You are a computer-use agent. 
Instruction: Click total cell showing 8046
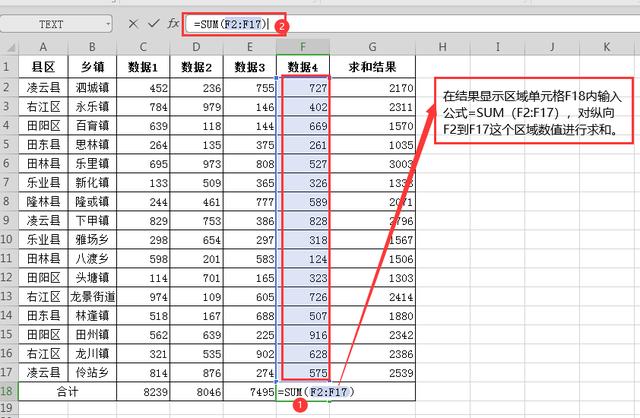click(196, 392)
